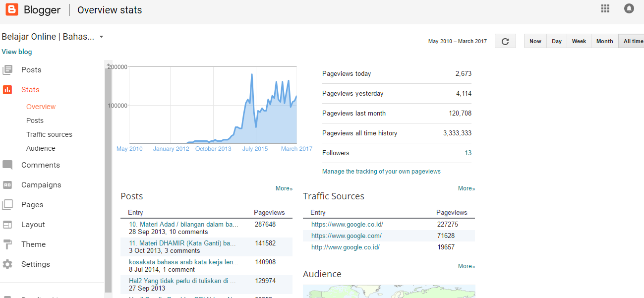Click the sidebar vertical scrollbar
The image size is (644, 298).
108,179
